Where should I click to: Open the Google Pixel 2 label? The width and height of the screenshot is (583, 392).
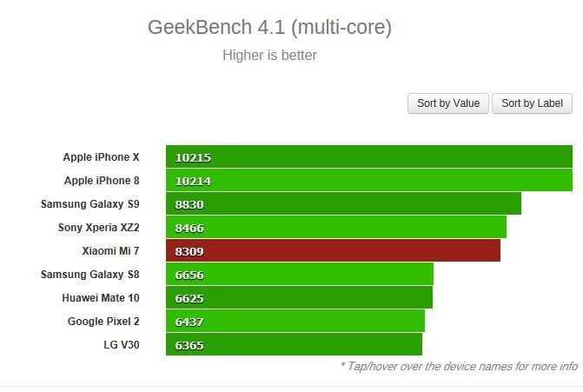tap(103, 321)
